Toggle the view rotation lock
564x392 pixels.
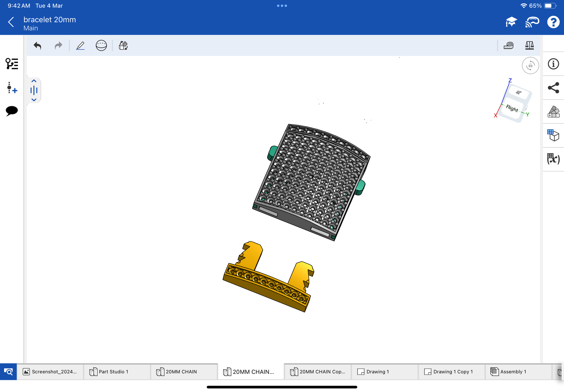(530, 66)
